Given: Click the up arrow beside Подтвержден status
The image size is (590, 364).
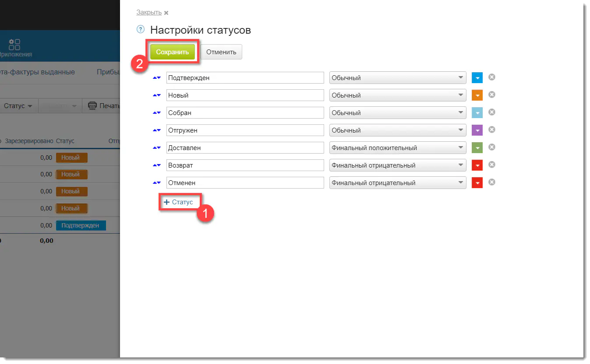Looking at the screenshot, I should (155, 77).
